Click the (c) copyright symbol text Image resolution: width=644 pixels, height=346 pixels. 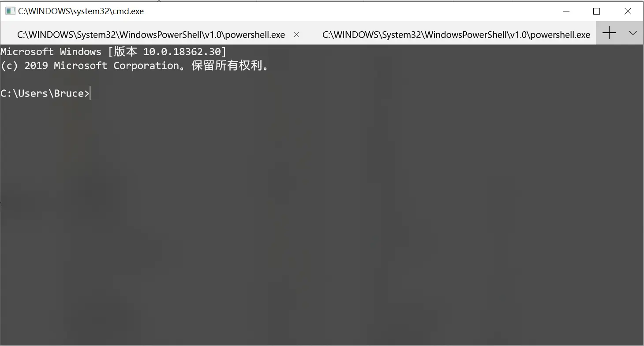tap(9, 66)
